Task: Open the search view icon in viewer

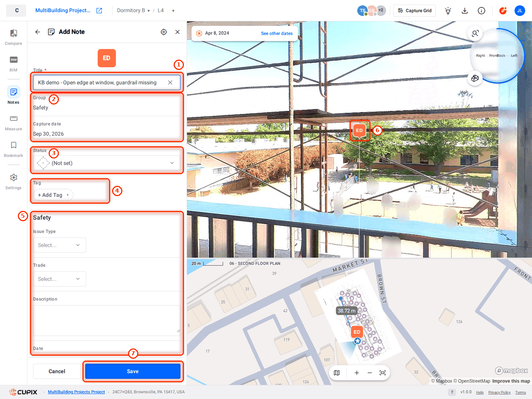Action: pos(475,33)
